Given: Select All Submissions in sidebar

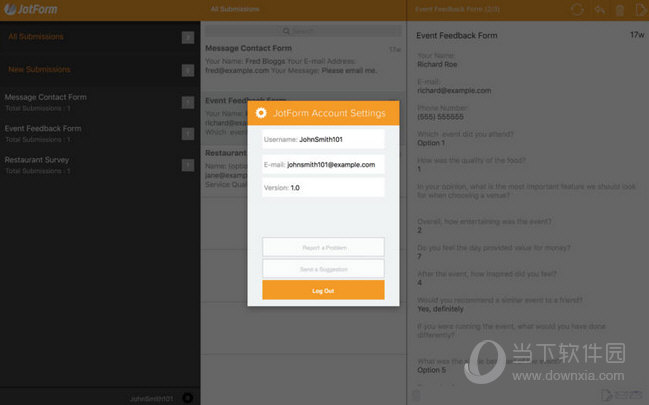Looking at the screenshot, I should (x=36, y=36).
